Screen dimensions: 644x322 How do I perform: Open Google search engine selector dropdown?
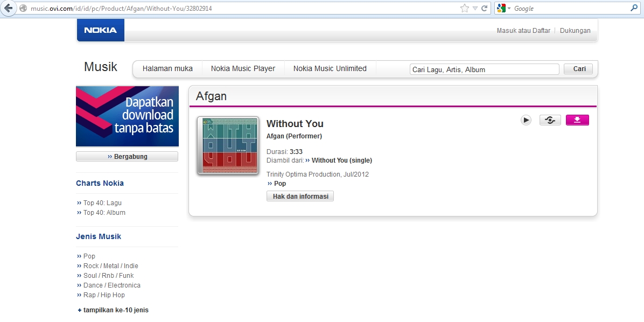[x=503, y=8]
